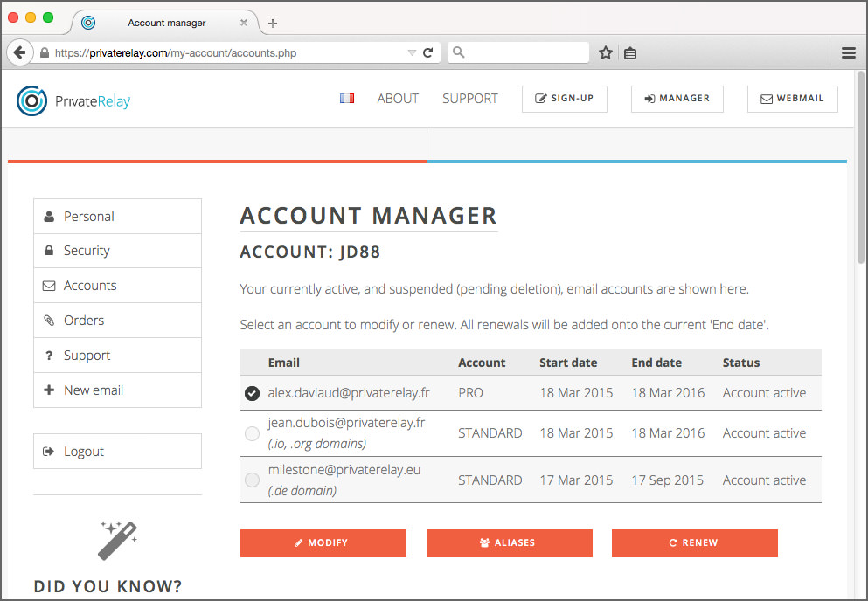Click email alex.daviaud@privaterelay.fr
Image resolution: width=868 pixels, height=601 pixels.
coord(349,393)
